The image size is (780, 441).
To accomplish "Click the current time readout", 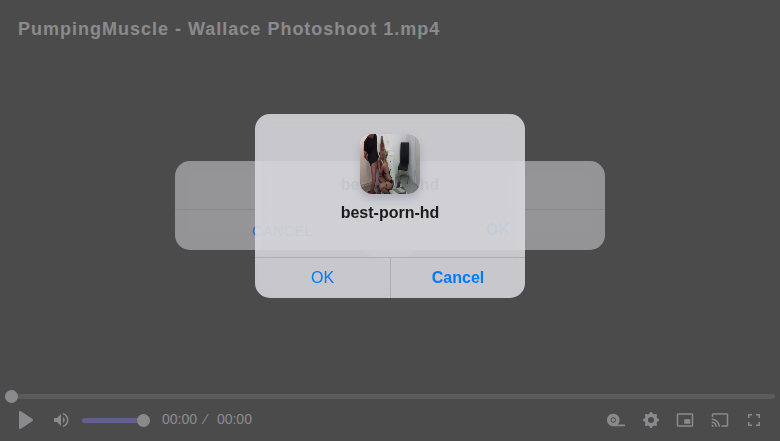I will click(180, 420).
